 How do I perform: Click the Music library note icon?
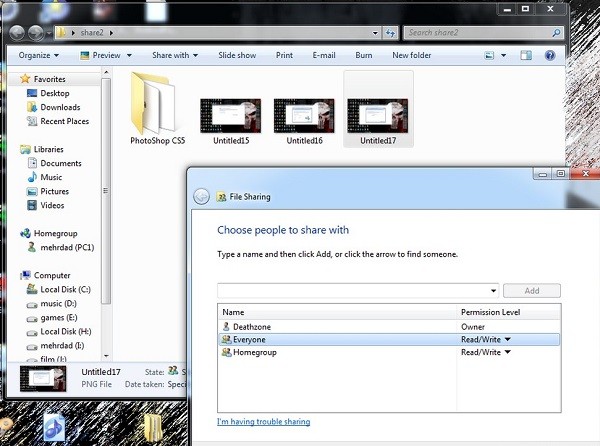[x=32, y=177]
